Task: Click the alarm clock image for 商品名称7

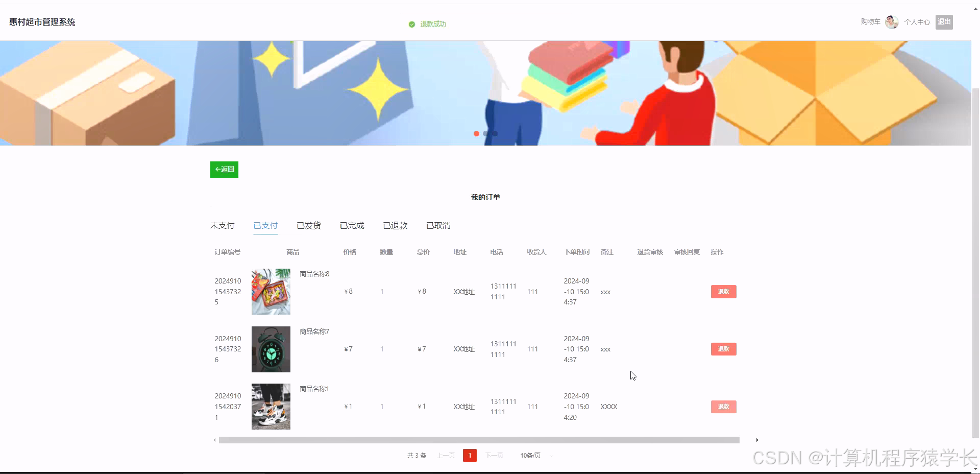Action: [x=271, y=349]
